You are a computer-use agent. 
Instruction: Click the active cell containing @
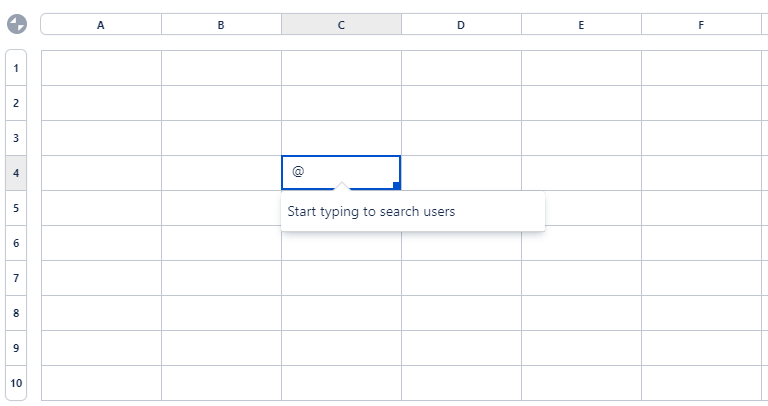tap(341, 172)
